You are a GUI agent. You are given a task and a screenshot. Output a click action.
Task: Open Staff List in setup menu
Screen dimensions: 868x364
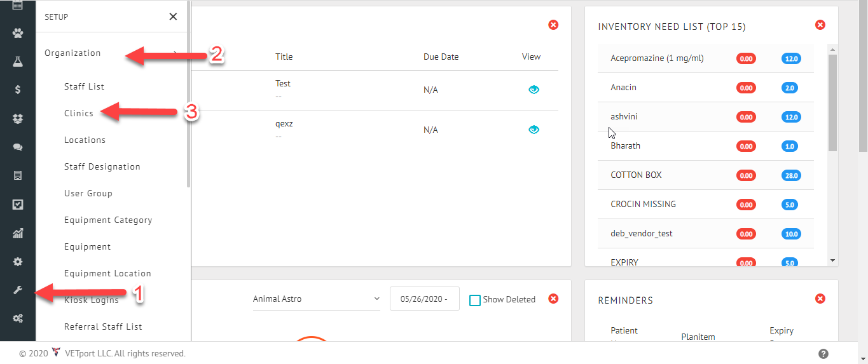pos(84,86)
